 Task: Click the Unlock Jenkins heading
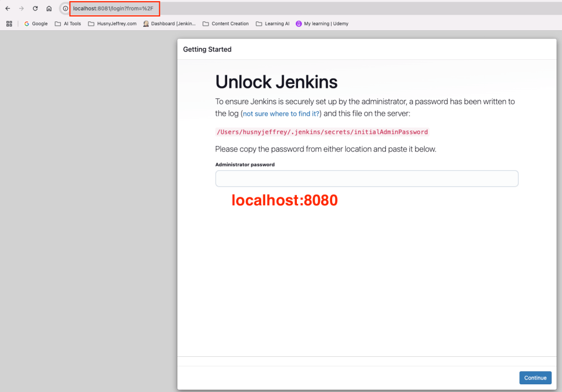(277, 82)
